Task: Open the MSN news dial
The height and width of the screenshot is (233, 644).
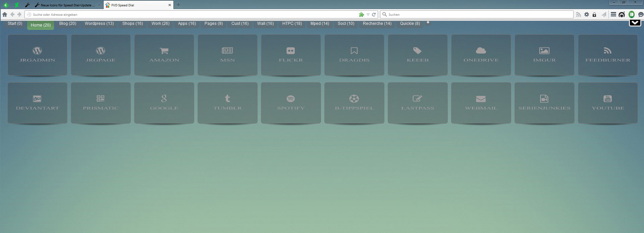Action: (227, 55)
